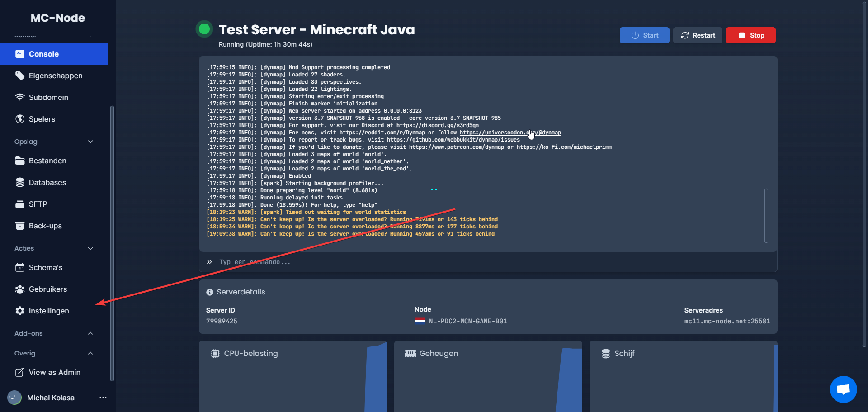The image size is (868, 412).
Task: Click the MC-Node logo
Action: coord(58,18)
